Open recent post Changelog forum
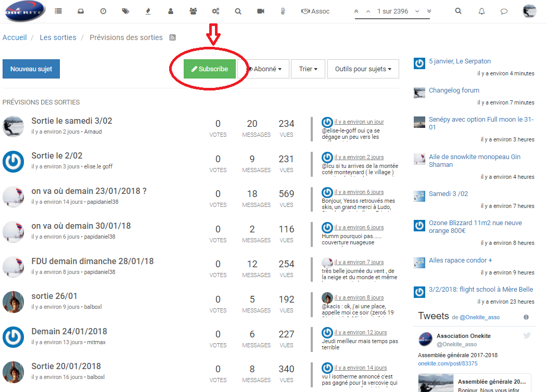The height and width of the screenshot is (392, 547). tap(454, 90)
